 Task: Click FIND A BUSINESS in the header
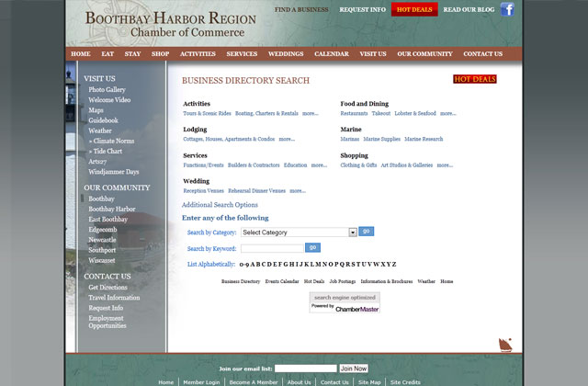pyautogui.click(x=301, y=9)
